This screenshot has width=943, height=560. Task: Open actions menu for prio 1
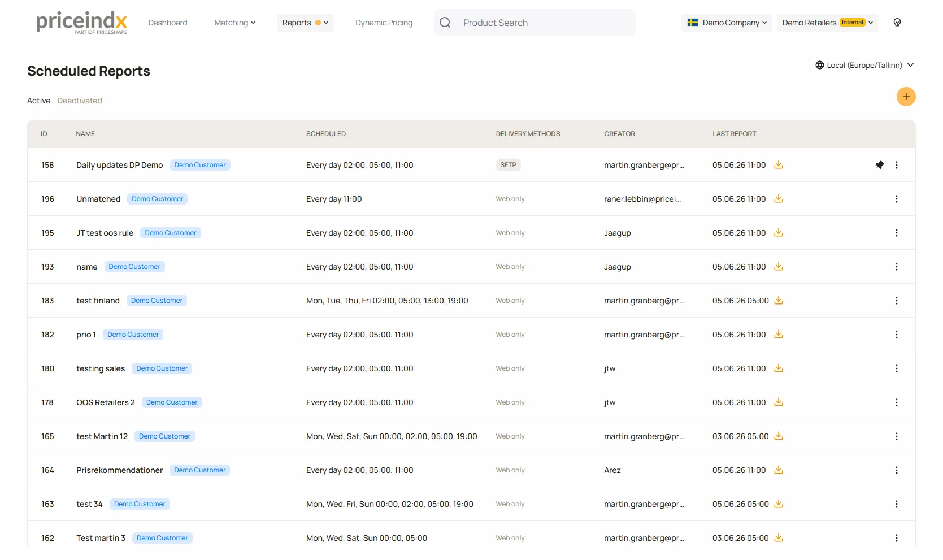tap(896, 335)
